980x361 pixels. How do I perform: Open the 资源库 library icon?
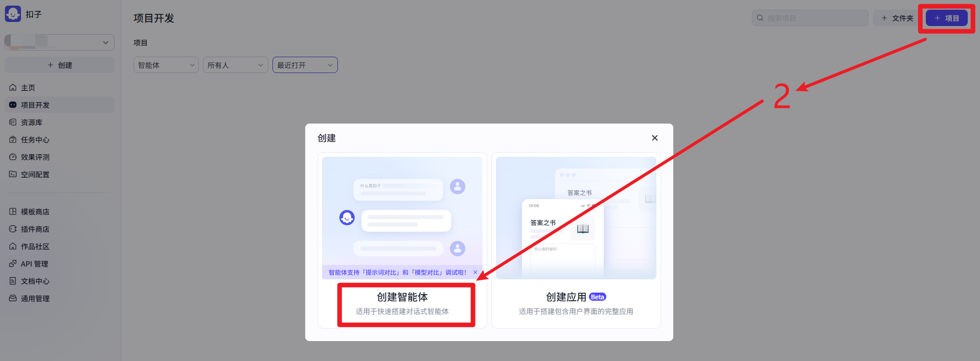point(13,123)
